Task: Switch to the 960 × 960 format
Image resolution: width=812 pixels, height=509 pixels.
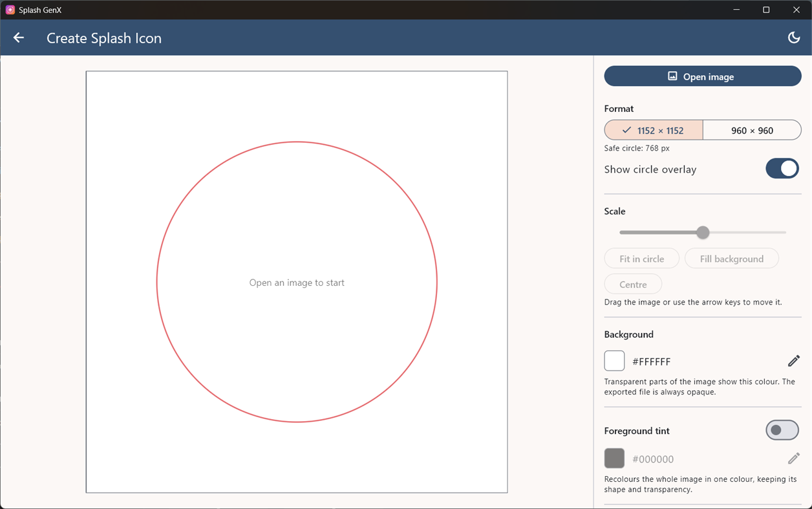Action: click(x=752, y=130)
